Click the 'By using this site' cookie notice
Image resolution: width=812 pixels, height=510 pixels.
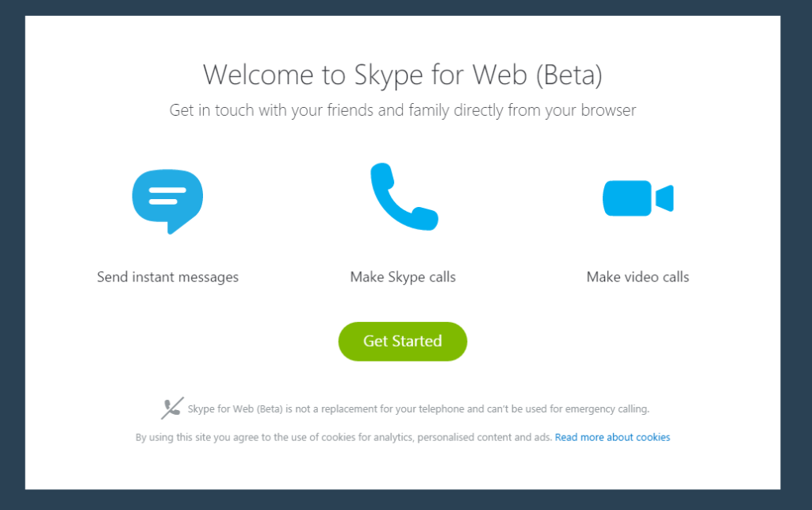click(343, 437)
